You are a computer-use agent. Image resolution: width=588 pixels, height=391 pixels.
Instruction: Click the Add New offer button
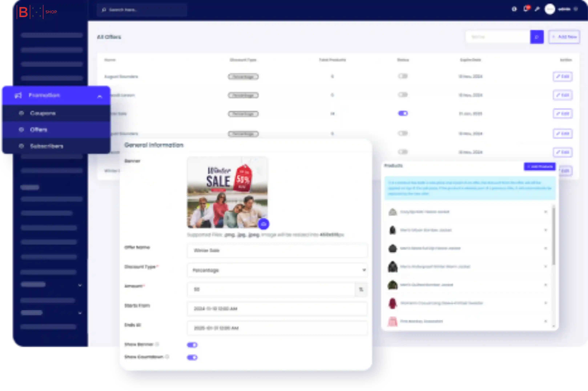tap(564, 37)
